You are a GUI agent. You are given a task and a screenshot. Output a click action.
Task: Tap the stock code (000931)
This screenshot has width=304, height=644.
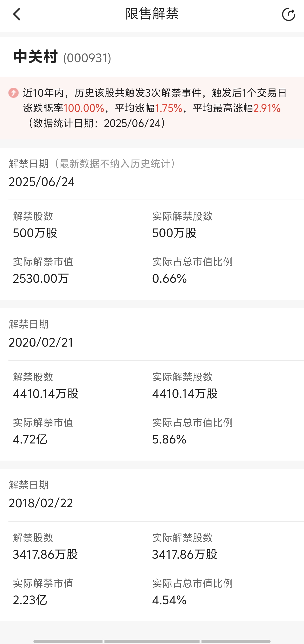pos(87,58)
